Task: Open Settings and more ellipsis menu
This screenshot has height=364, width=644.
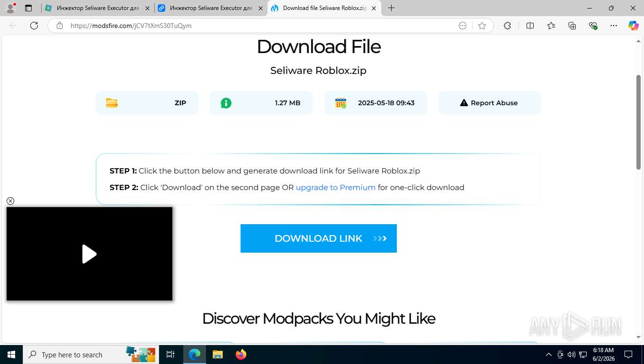Action: (x=614, y=26)
